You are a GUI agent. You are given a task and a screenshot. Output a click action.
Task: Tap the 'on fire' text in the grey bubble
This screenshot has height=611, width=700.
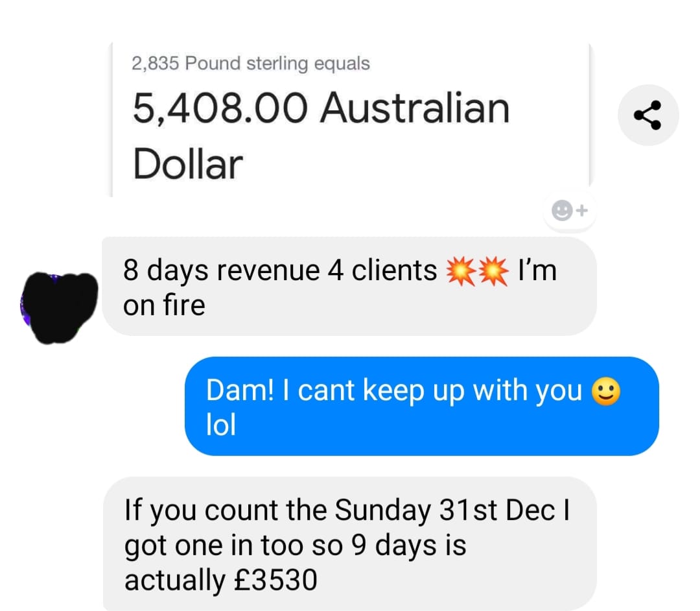[x=164, y=305]
